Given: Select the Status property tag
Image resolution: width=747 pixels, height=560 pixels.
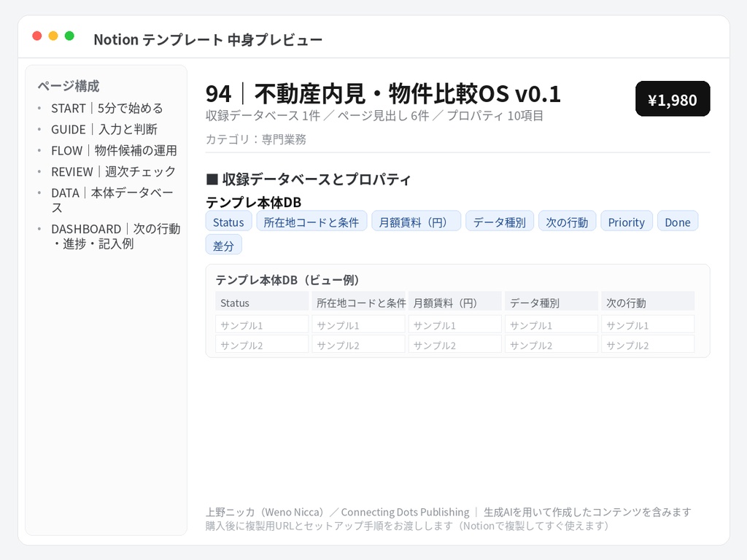Looking at the screenshot, I should pos(228,222).
